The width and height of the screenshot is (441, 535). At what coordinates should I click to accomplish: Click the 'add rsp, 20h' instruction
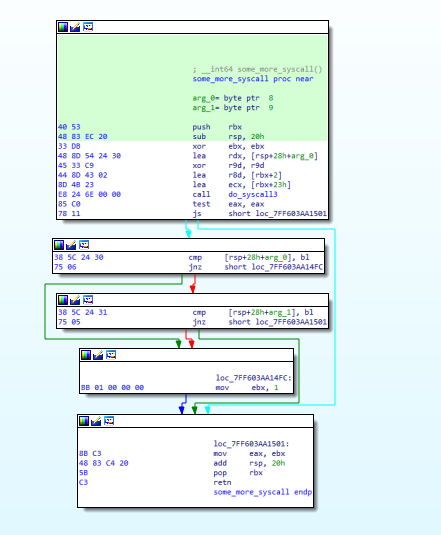[x=249, y=463]
